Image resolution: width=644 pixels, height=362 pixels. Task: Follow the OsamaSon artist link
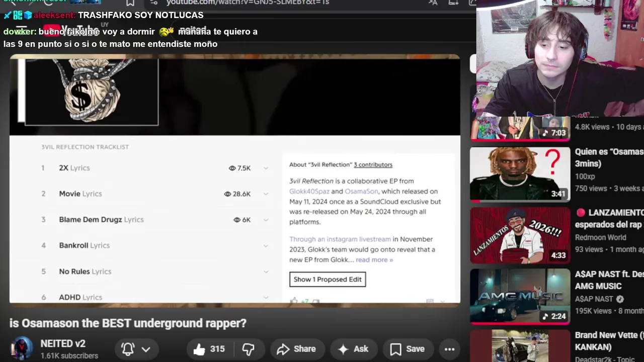pos(361,192)
